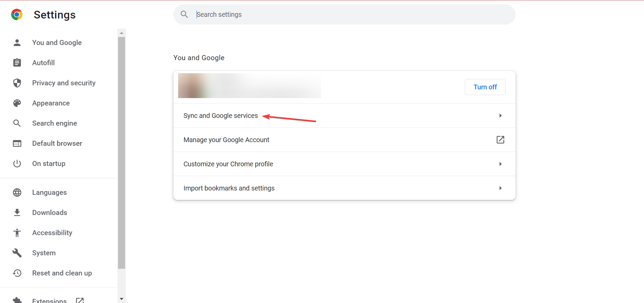Click the sidebar scrollbar down arrow
The height and width of the screenshot is (303, 644).
(x=122, y=299)
